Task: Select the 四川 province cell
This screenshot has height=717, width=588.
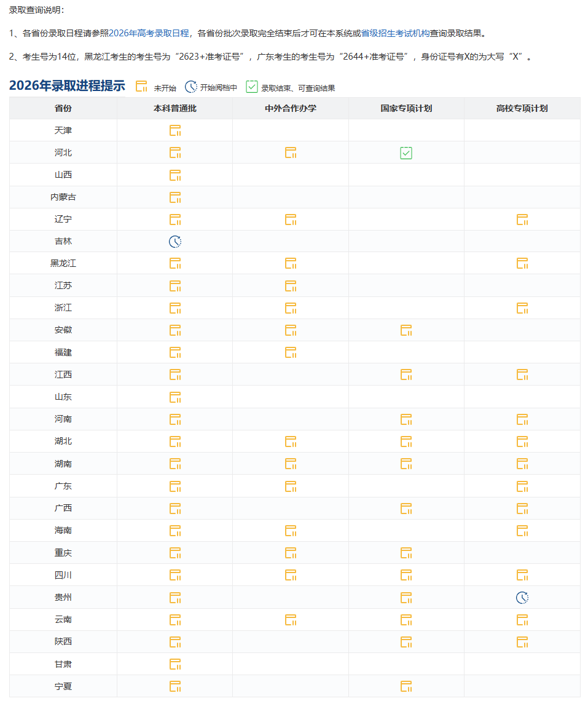Action: 63,575
